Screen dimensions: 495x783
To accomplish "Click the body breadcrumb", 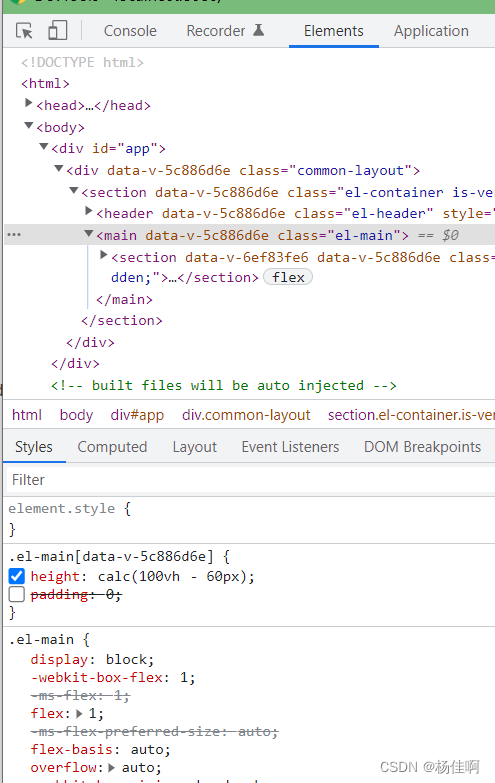I will [76, 415].
